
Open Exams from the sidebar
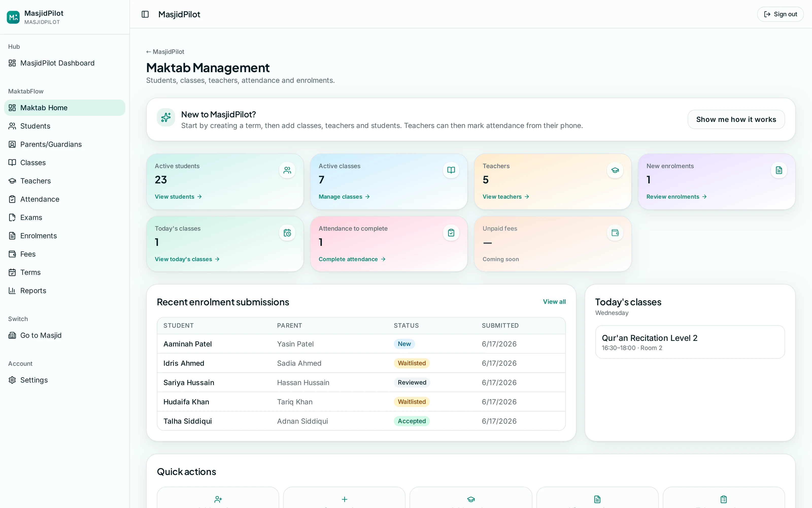[x=64, y=218]
